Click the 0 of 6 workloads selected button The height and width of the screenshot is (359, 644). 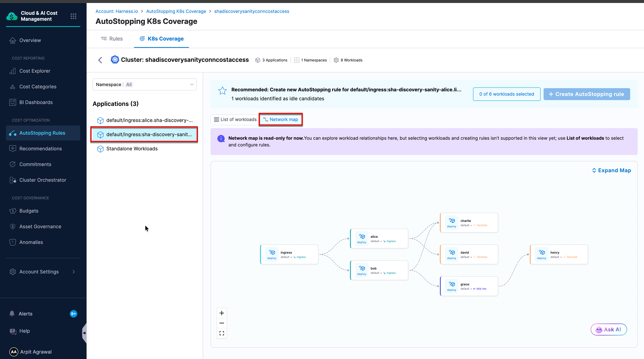coord(506,94)
